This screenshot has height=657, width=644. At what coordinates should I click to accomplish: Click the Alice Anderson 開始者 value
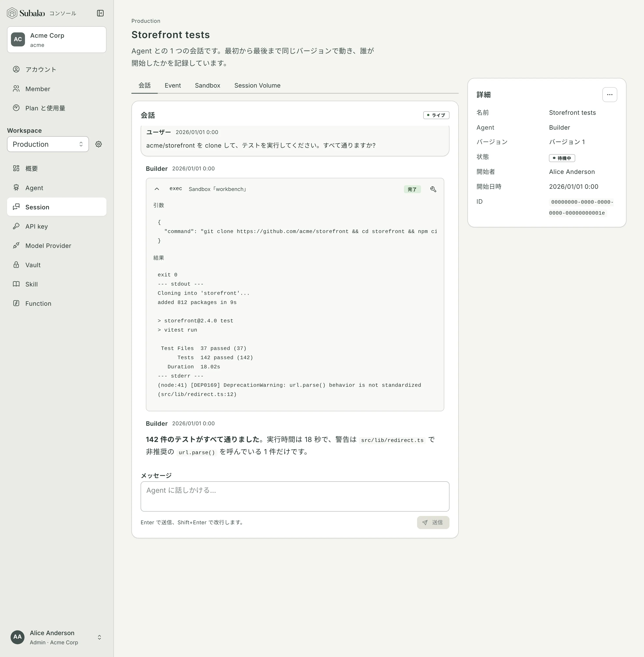[x=572, y=172]
